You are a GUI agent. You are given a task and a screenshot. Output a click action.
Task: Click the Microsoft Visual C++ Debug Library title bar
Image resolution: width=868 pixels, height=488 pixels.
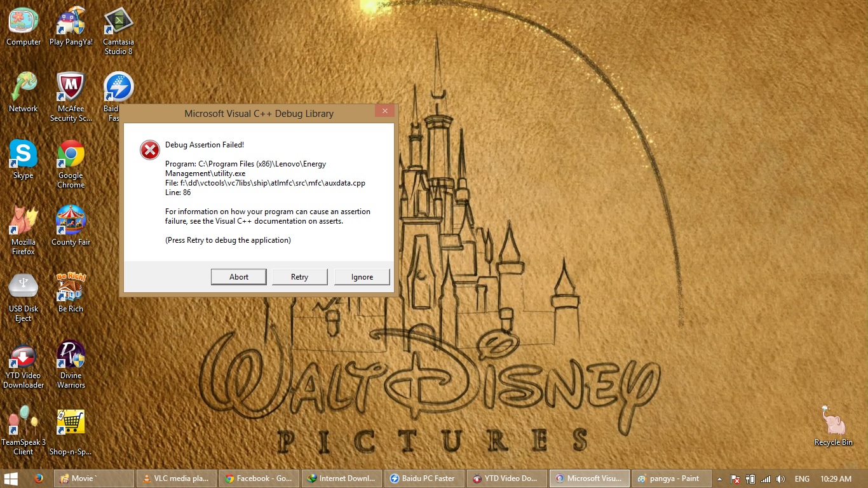click(x=259, y=114)
